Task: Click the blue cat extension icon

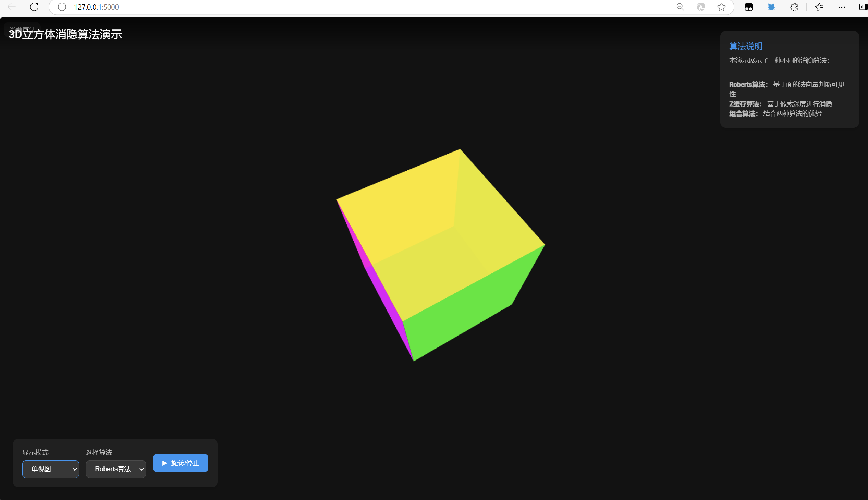Action: tap(771, 7)
